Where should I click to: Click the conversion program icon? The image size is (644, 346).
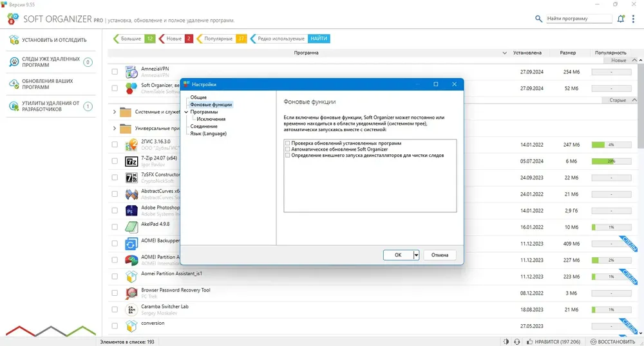[x=131, y=326]
